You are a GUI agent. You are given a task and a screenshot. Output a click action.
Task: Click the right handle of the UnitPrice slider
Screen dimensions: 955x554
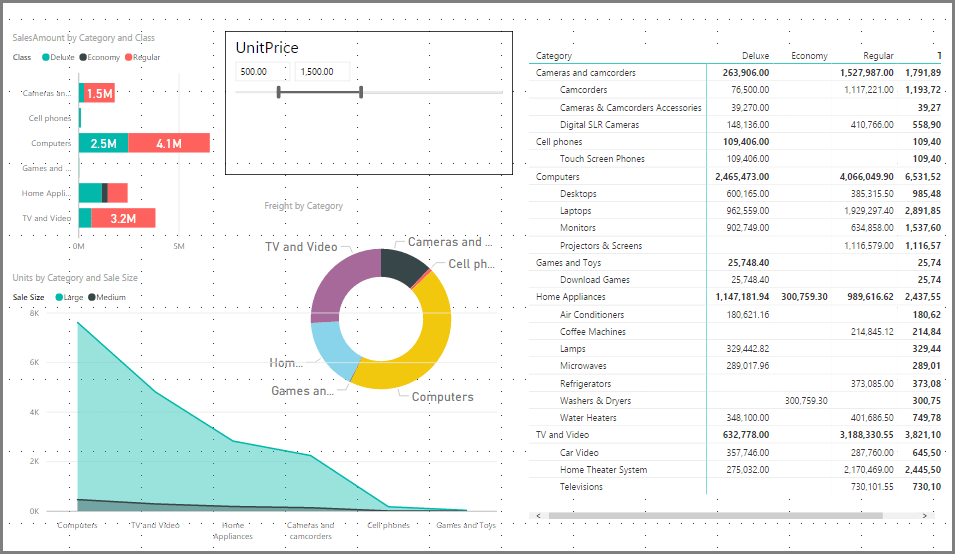point(361,92)
